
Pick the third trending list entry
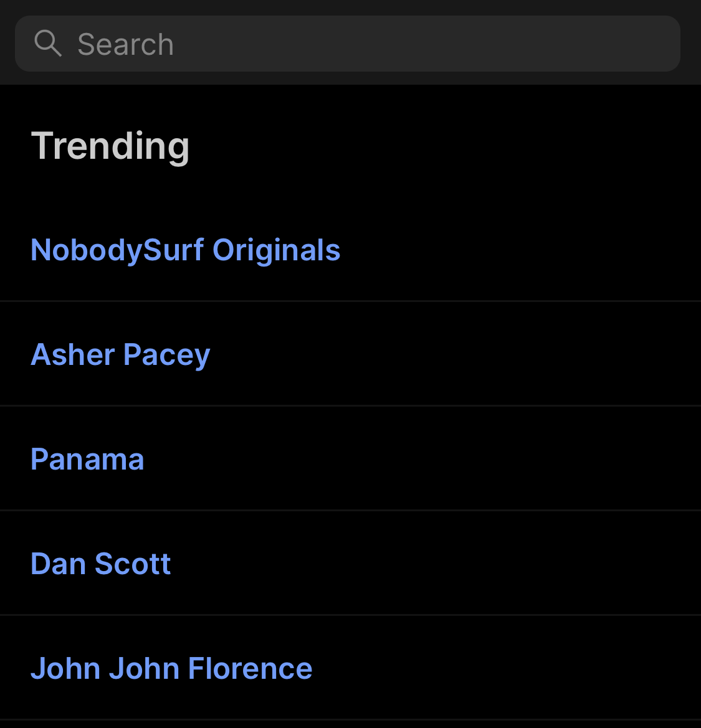pyautogui.click(x=87, y=460)
